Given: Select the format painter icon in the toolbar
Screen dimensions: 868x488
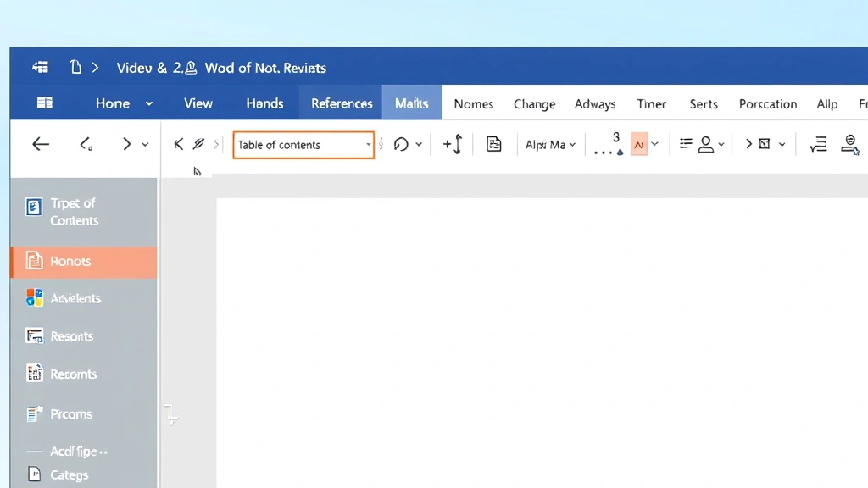Looking at the screenshot, I should (x=198, y=144).
